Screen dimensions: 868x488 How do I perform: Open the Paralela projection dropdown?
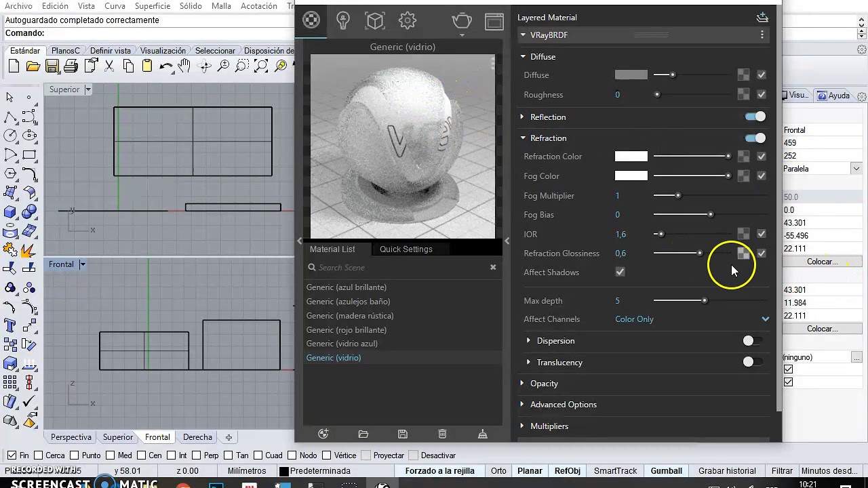[x=856, y=169]
